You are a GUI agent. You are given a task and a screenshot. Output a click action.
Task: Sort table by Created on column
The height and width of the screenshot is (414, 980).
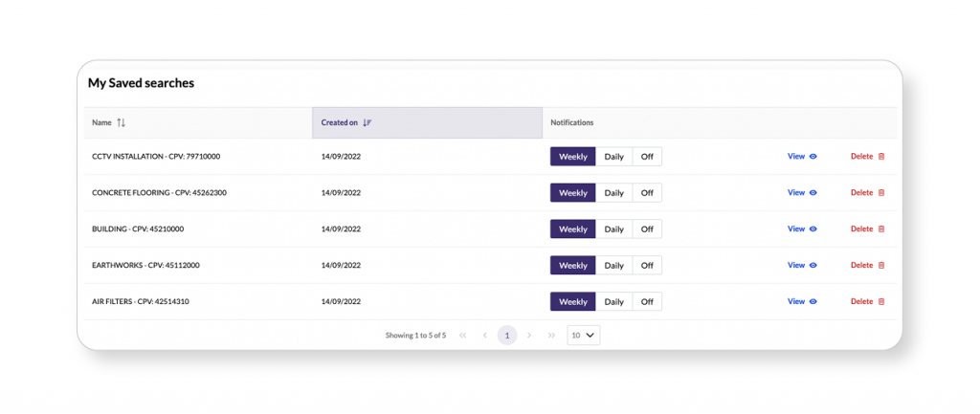pyautogui.click(x=340, y=123)
